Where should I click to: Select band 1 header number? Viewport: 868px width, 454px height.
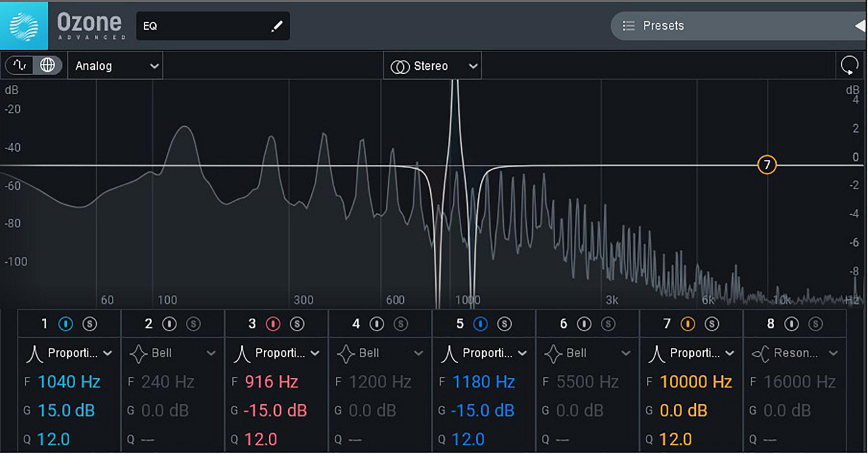(44, 324)
